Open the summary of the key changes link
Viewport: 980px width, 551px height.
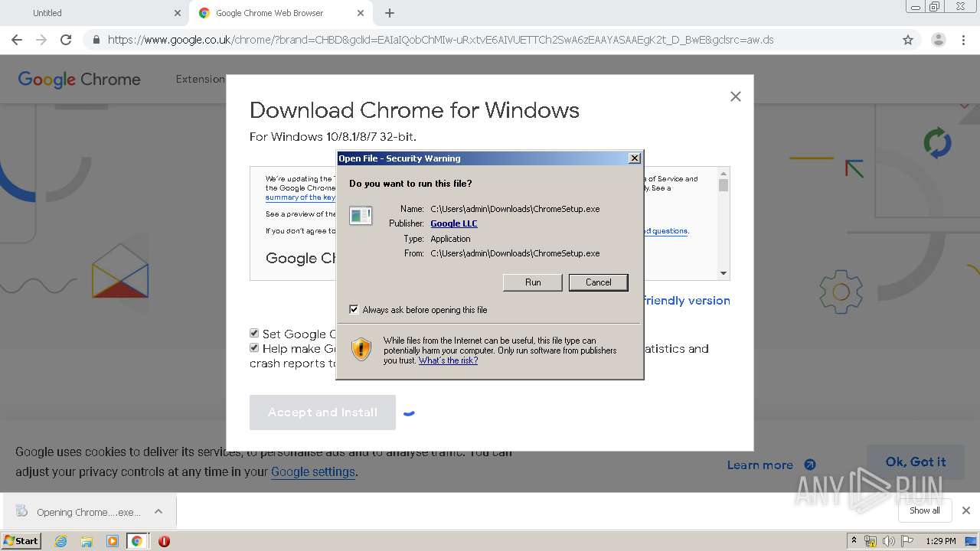300,197
